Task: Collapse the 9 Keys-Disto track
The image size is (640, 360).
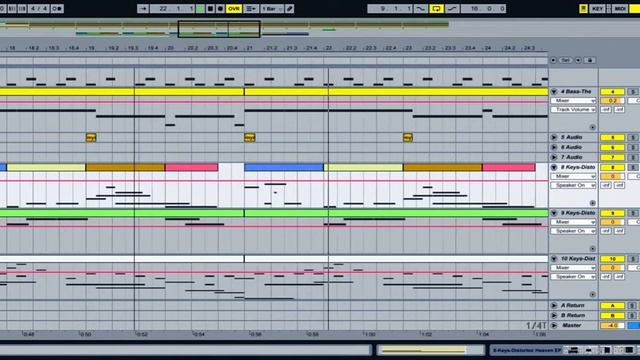Action: (x=554, y=213)
